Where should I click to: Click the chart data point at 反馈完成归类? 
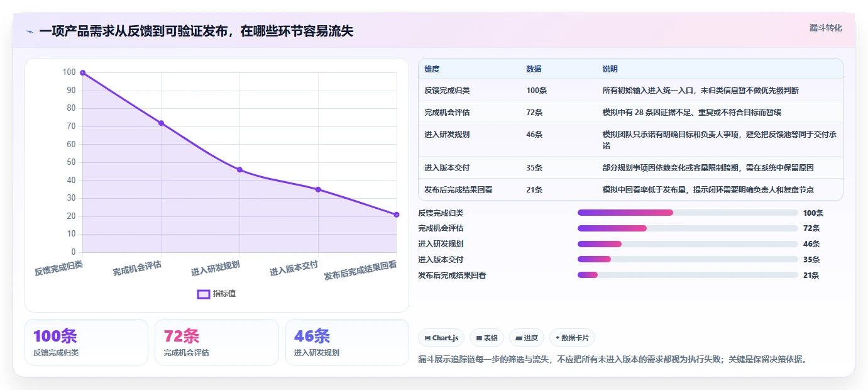[x=82, y=73]
